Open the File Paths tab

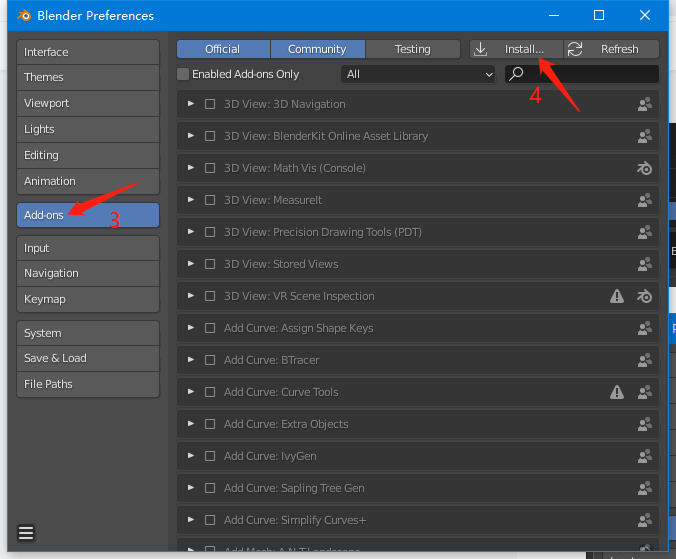pyautogui.click(x=88, y=384)
